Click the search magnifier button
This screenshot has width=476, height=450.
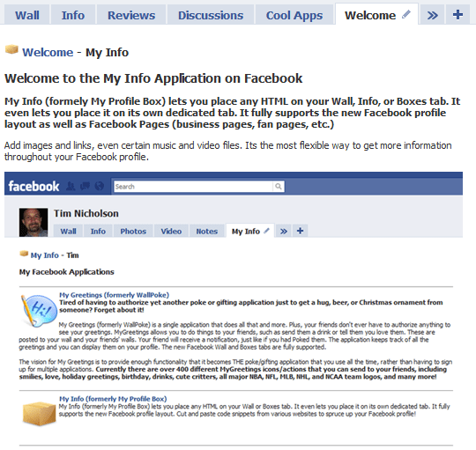(279, 187)
